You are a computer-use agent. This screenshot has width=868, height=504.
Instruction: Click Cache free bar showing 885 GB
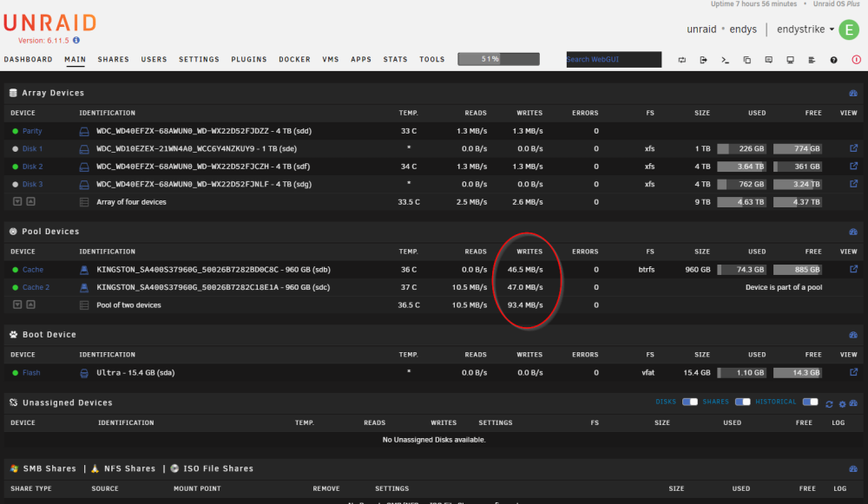797,270
